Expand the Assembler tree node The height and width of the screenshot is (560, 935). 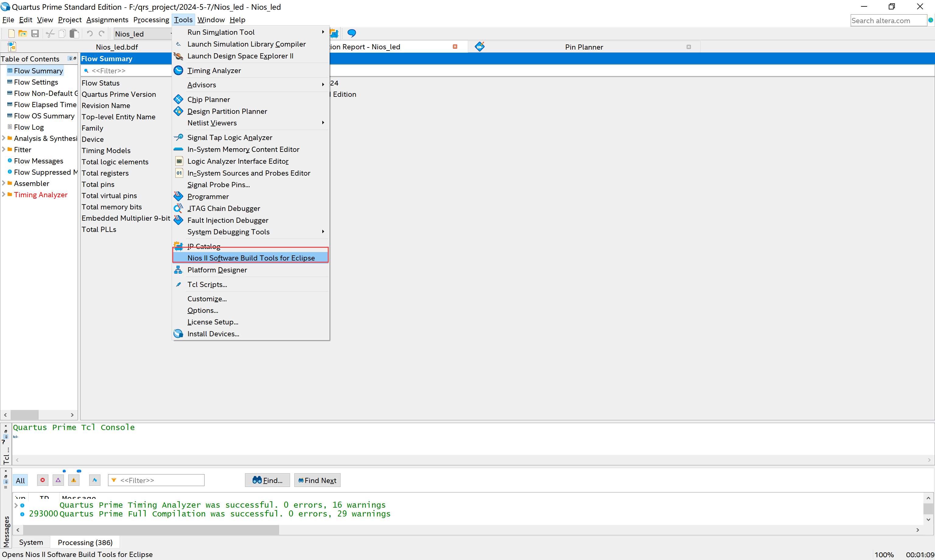3,184
